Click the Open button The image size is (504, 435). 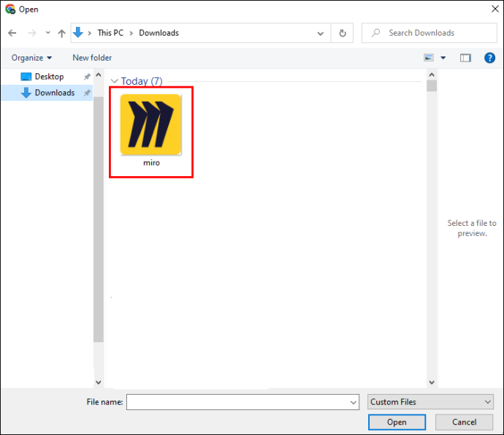pyautogui.click(x=397, y=422)
